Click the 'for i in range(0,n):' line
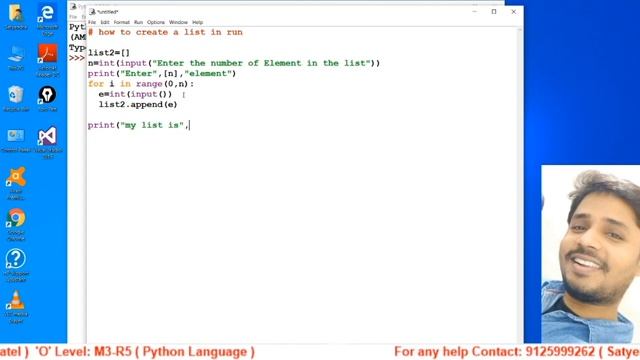The width and height of the screenshot is (640, 360). (141, 84)
